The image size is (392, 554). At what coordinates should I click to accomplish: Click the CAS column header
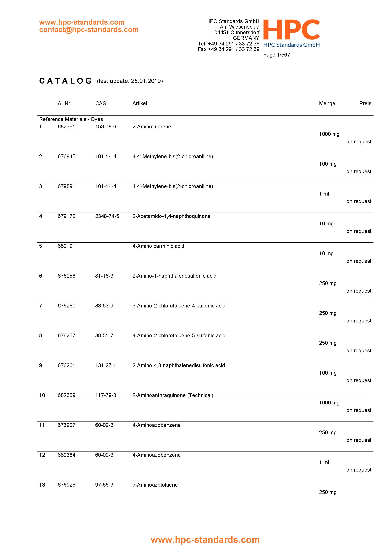coord(100,103)
